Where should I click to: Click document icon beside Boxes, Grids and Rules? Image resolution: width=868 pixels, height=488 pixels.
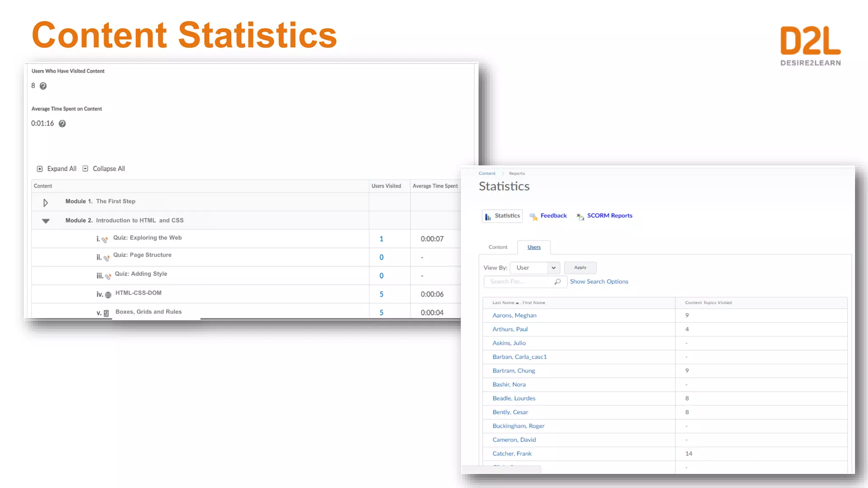tap(106, 313)
